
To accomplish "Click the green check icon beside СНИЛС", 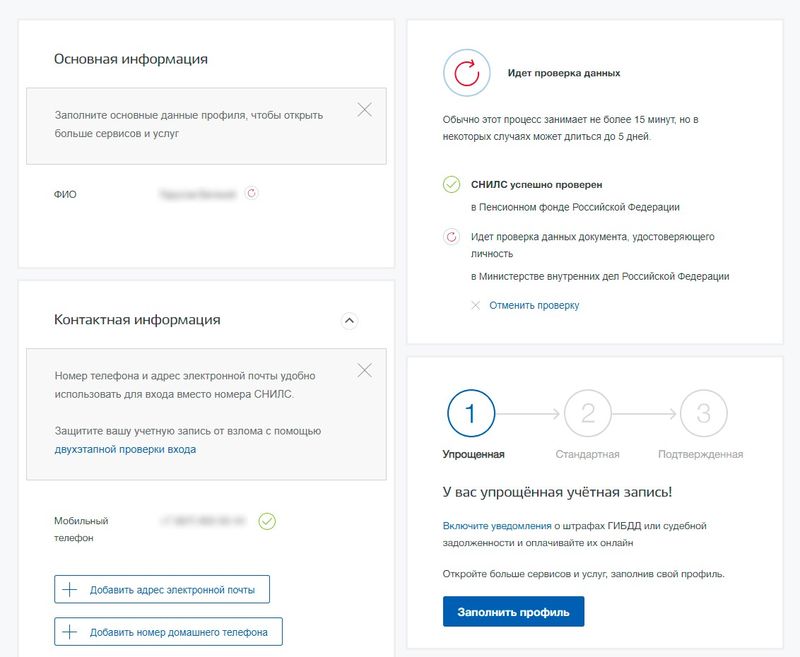I will [451, 185].
